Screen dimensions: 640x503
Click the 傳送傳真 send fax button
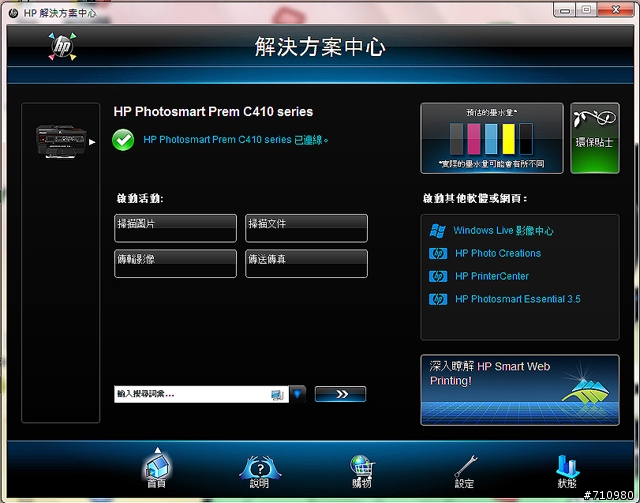coord(306,264)
